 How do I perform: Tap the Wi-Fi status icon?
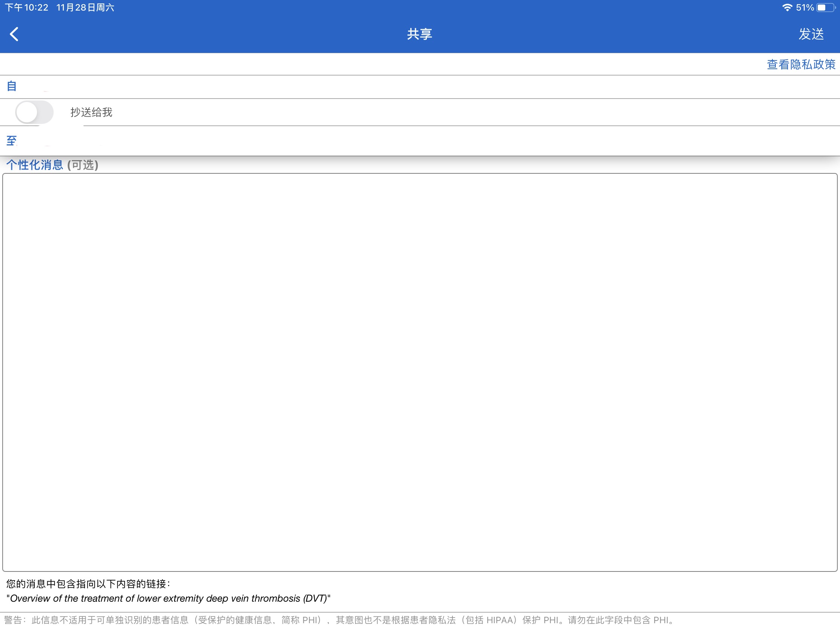tap(787, 8)
